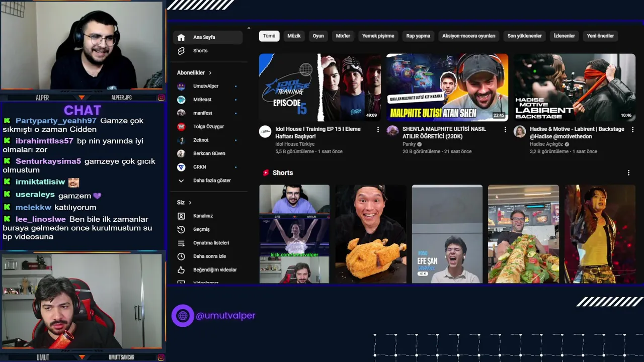Select the Tümü filter chip
This screenshot has height=362, width=644.
click(x=269, y=36)
